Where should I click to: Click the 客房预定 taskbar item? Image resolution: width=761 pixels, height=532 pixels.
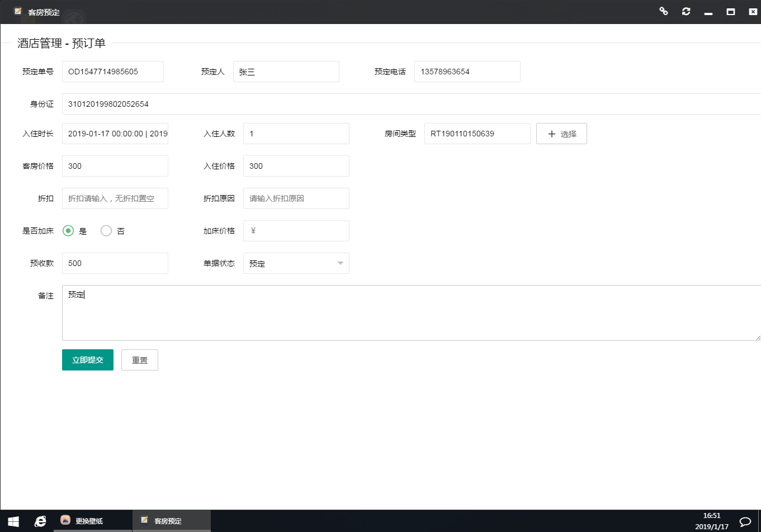click(171, 521)
